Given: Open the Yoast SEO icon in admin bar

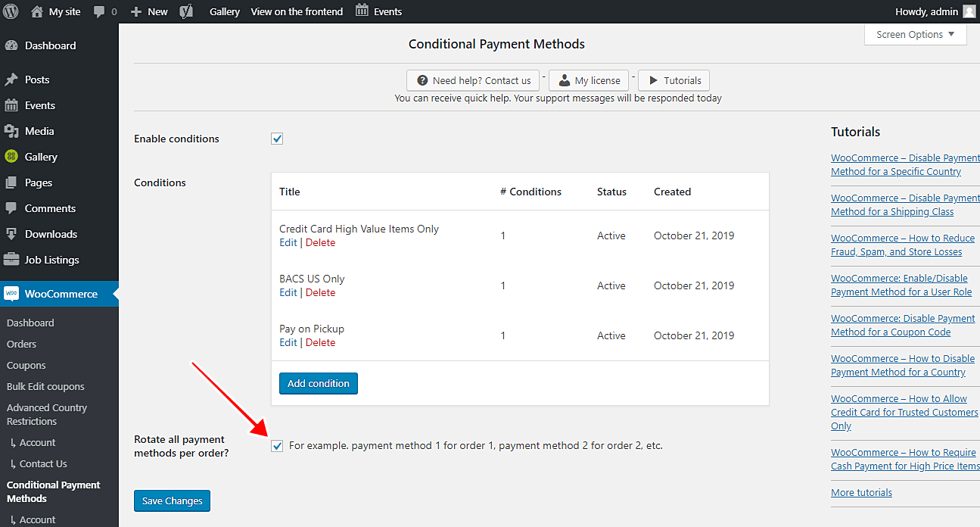Looking at the screenshot, I should point(186,11).
